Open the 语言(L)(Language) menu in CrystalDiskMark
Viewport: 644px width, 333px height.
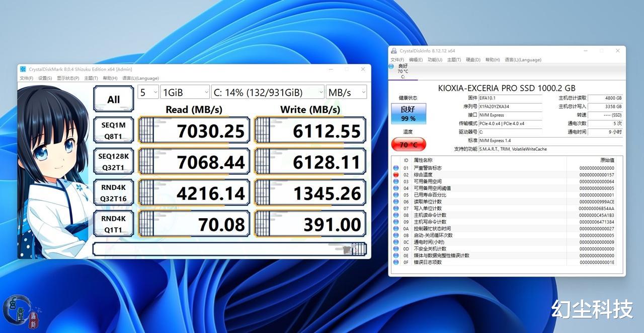[x=142, y=78]
